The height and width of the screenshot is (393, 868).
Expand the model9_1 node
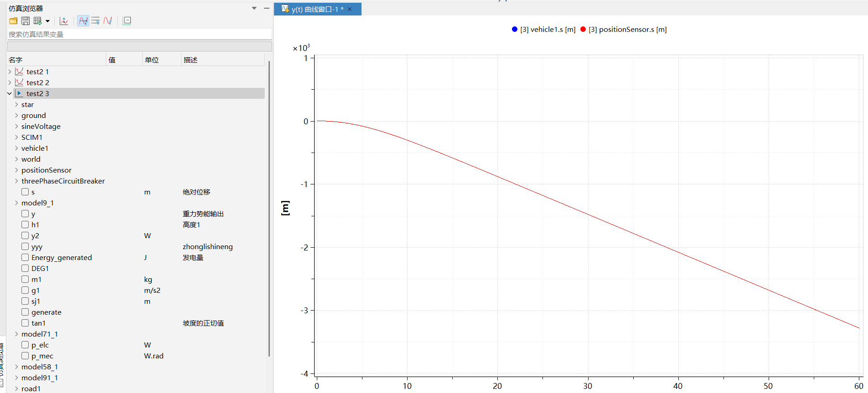point(16,203)
